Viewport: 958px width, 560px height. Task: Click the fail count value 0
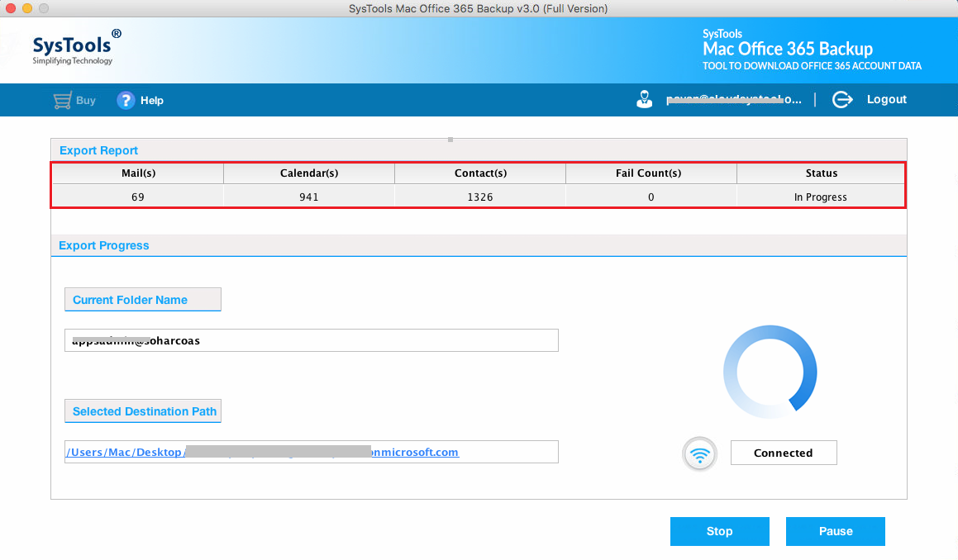point(651,197)
